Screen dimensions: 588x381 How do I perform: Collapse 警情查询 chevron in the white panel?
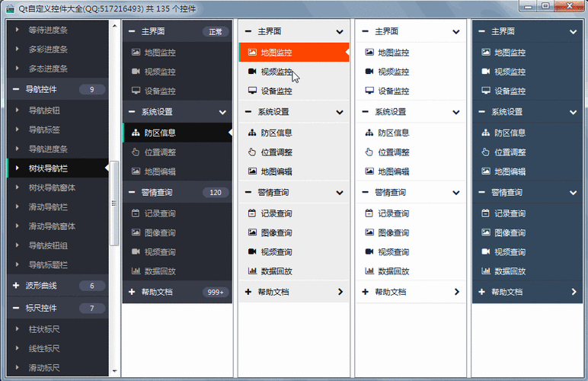click(456, 192)
